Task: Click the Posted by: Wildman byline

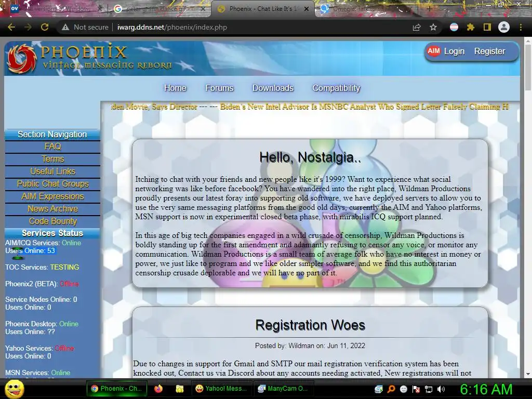Action: tap(310, 345)
